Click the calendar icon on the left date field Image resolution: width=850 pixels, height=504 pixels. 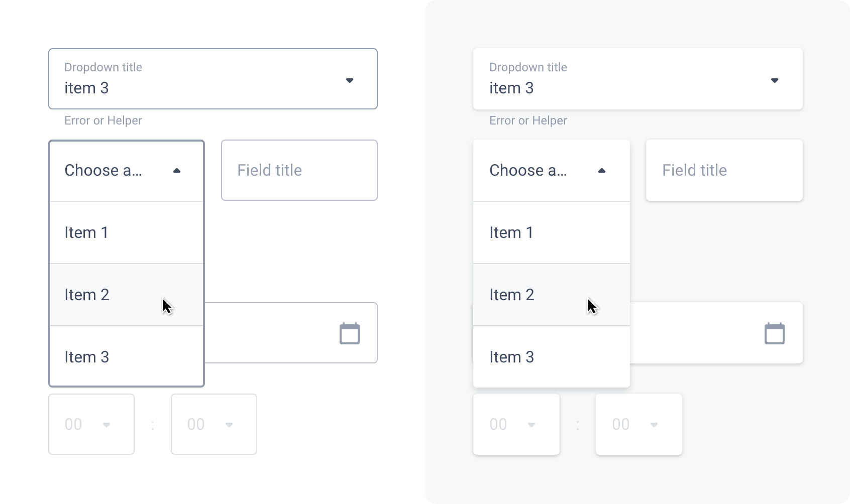350,333
